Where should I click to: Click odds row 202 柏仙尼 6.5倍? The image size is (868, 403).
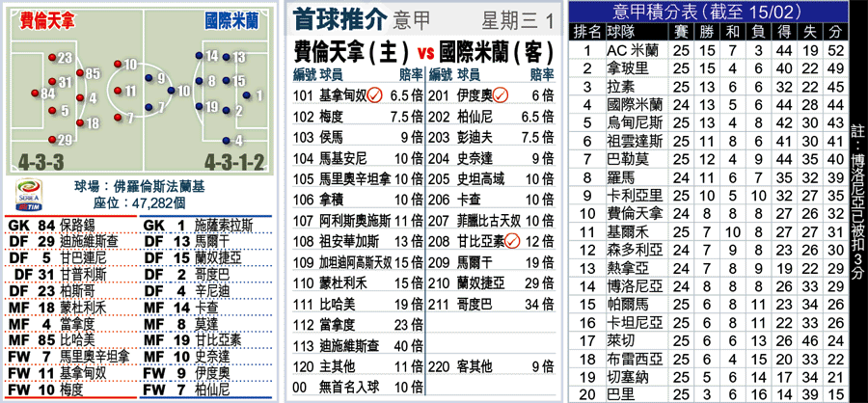[x=492, y=117]
